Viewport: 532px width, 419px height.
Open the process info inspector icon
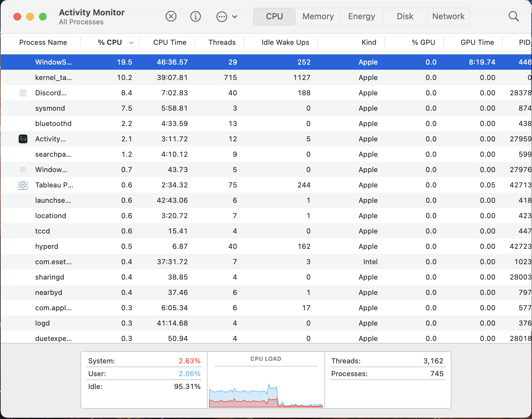click(195, 16)
